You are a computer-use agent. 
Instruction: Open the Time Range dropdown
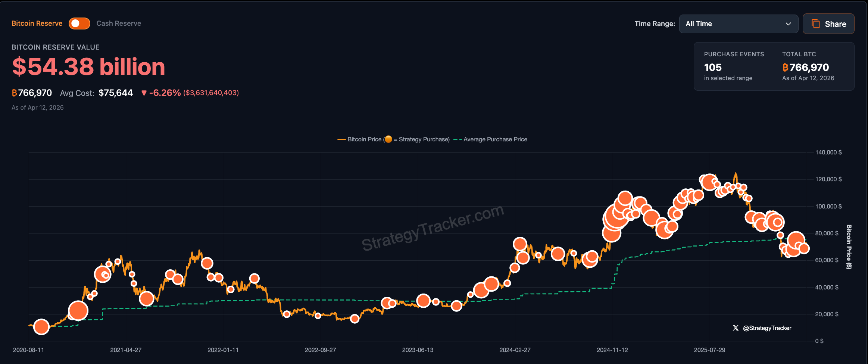pos(738,23)
